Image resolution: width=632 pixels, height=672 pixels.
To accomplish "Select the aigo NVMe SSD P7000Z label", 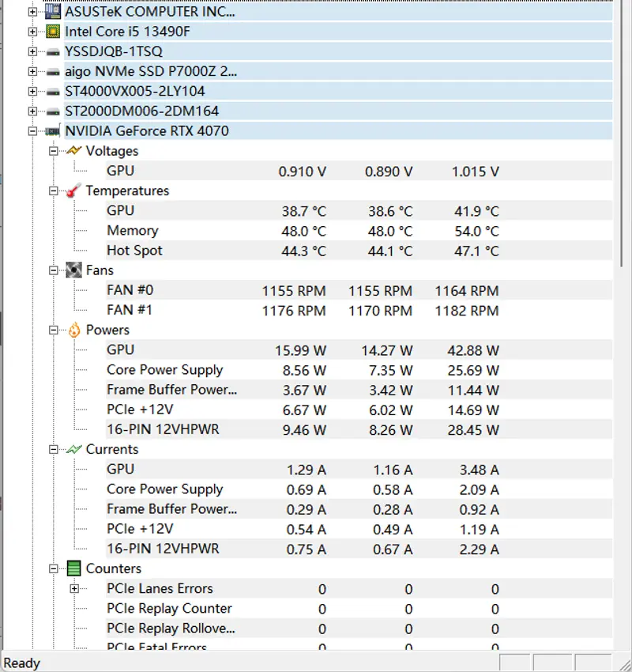I will point(151,71).
